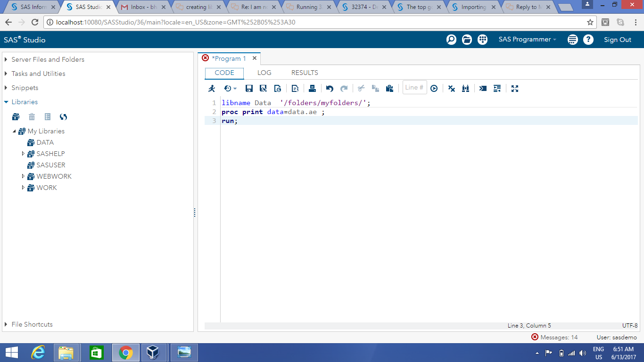Expand the SASHELP library node
The image size is (644, 362).
pyautogui.click(x=23, y=154)
